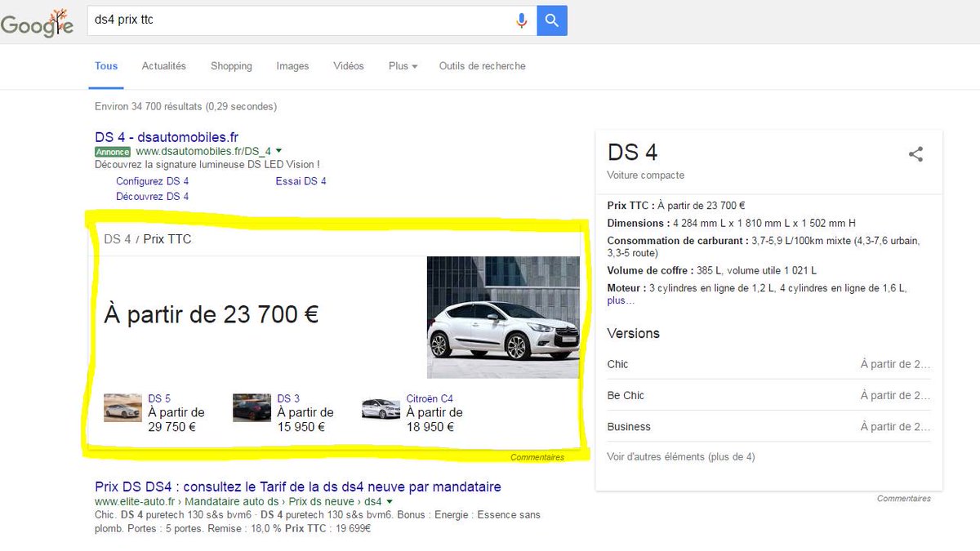Click the Consommation de carburant label

(x=677, y=241)
